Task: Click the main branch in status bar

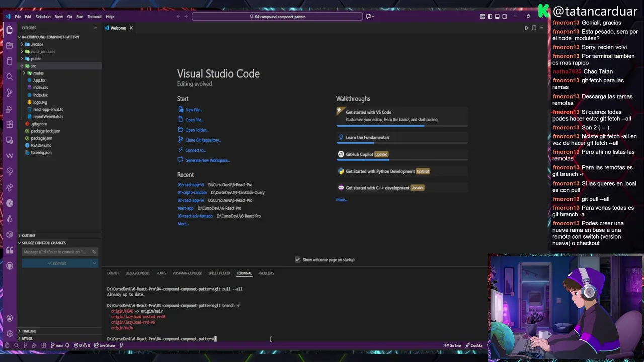Action: click(x=57, y=345)
